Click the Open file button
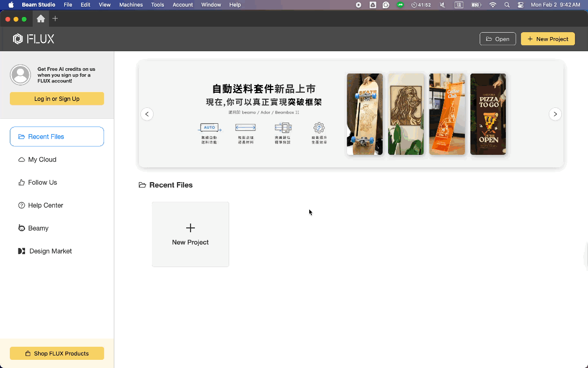 click(498, 39)
